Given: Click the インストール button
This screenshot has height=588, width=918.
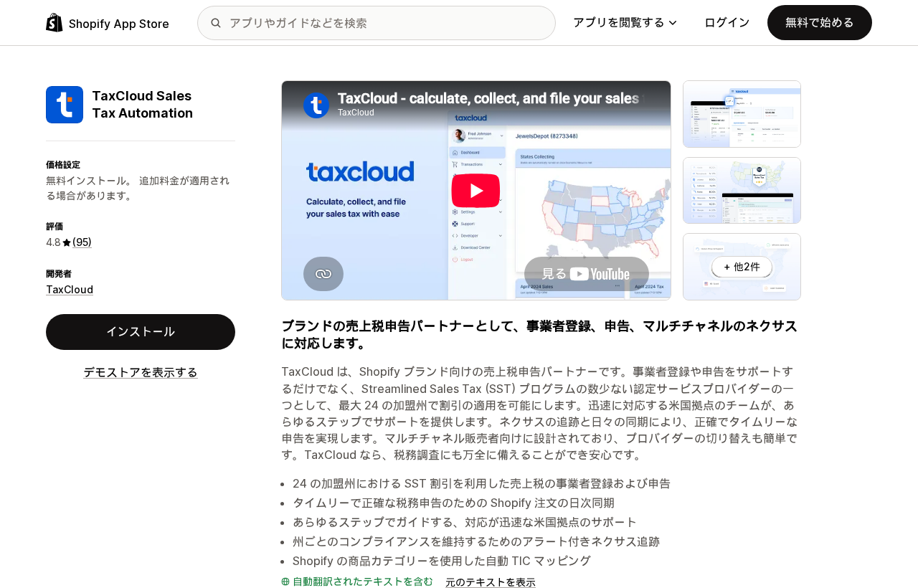Looking at the screenshot, I should 141,332.
